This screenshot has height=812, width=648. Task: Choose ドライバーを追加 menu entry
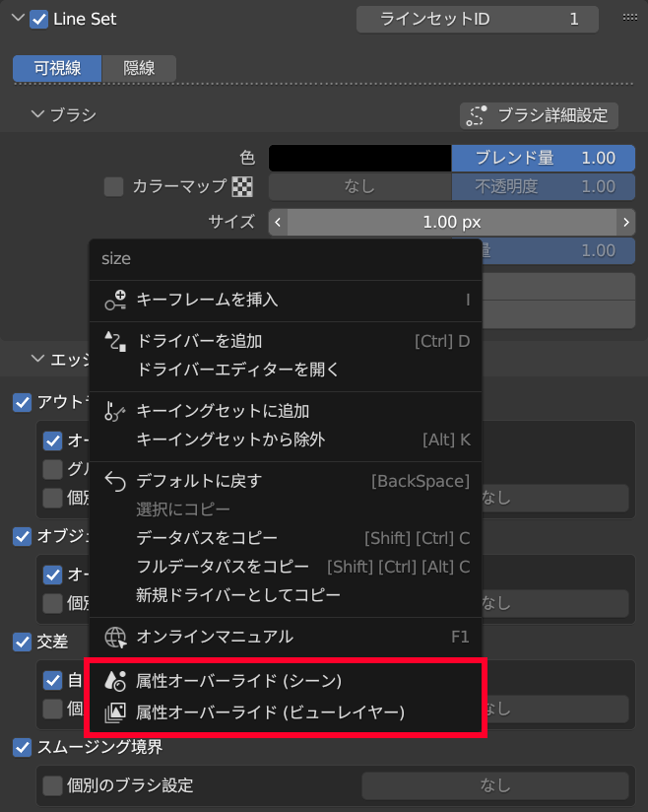pos(286,341)
